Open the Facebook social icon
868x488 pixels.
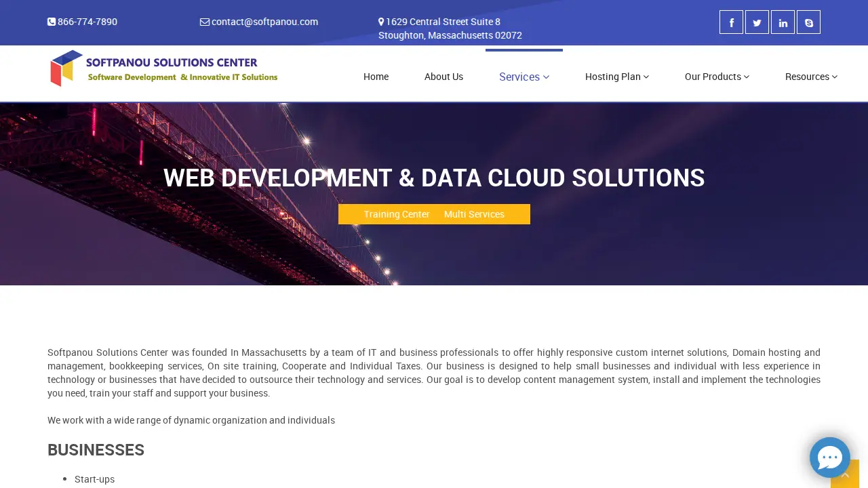[731, 22]
